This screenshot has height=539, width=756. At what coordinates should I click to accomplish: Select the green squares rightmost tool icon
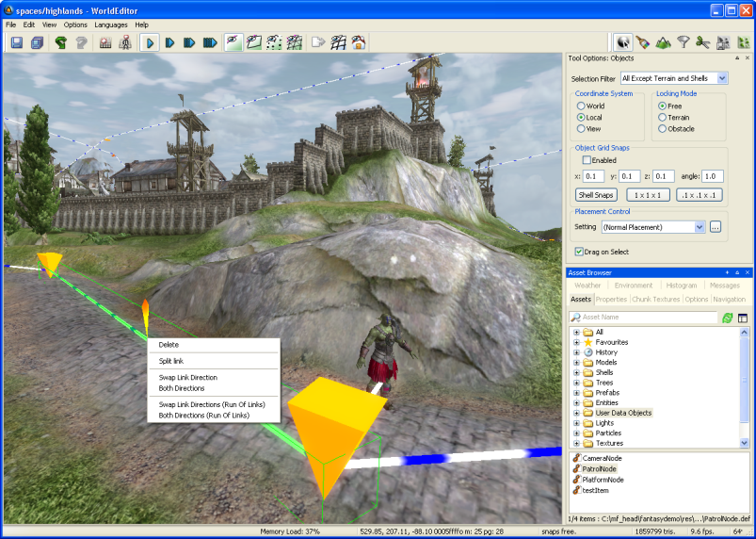tap(744, 43)
